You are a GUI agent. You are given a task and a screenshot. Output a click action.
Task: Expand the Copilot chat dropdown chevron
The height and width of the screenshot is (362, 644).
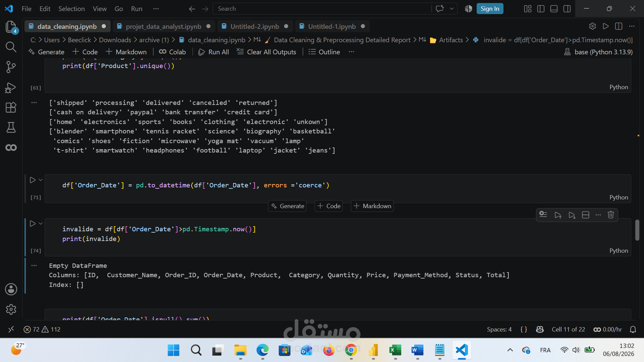click(x=452, y=9)
